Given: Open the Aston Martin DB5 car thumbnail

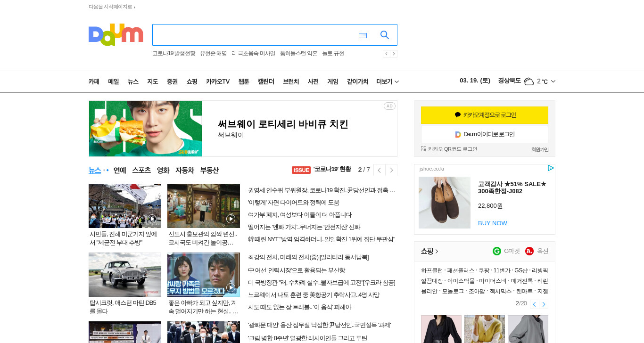Looking at the screenshot, I should [125, 275].
